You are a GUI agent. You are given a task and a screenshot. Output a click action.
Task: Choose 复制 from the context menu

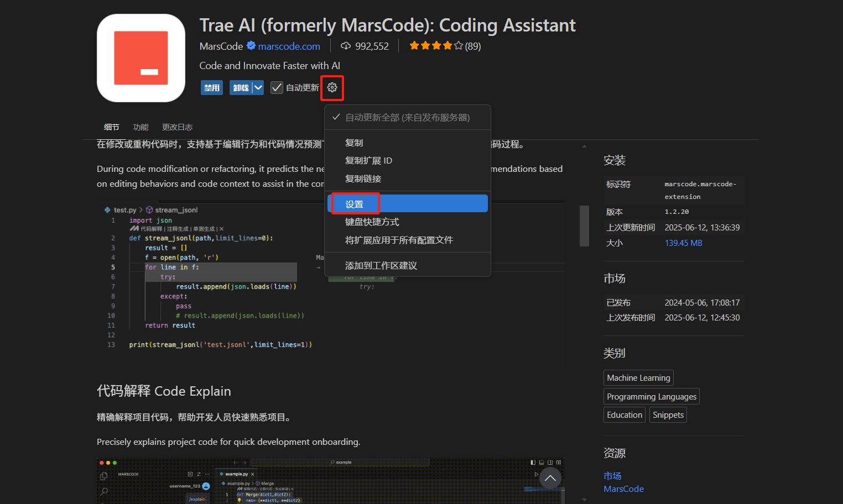click(x=407, y=143)
